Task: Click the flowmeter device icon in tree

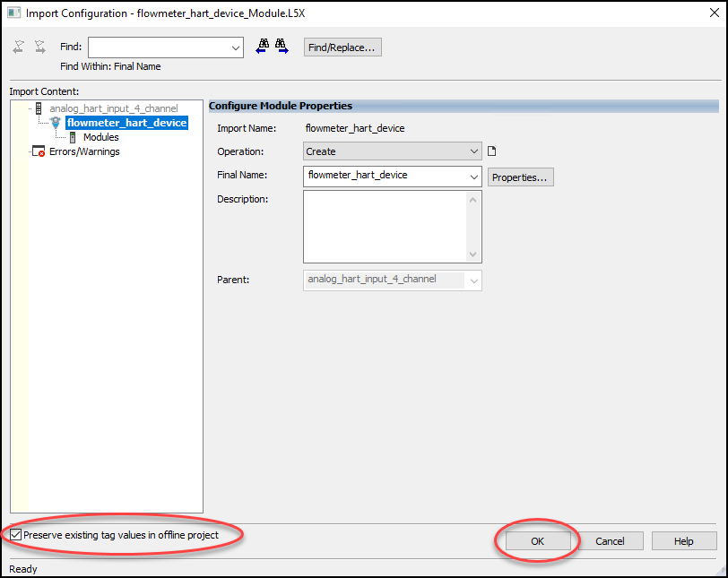Action: [x=56, y=123]
